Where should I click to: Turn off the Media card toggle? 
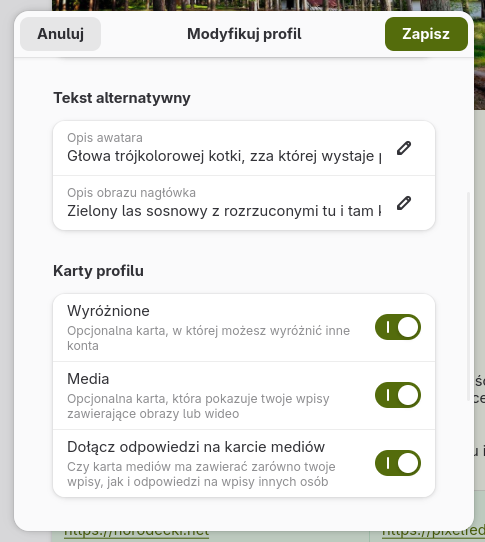click(x=398, y=395)
